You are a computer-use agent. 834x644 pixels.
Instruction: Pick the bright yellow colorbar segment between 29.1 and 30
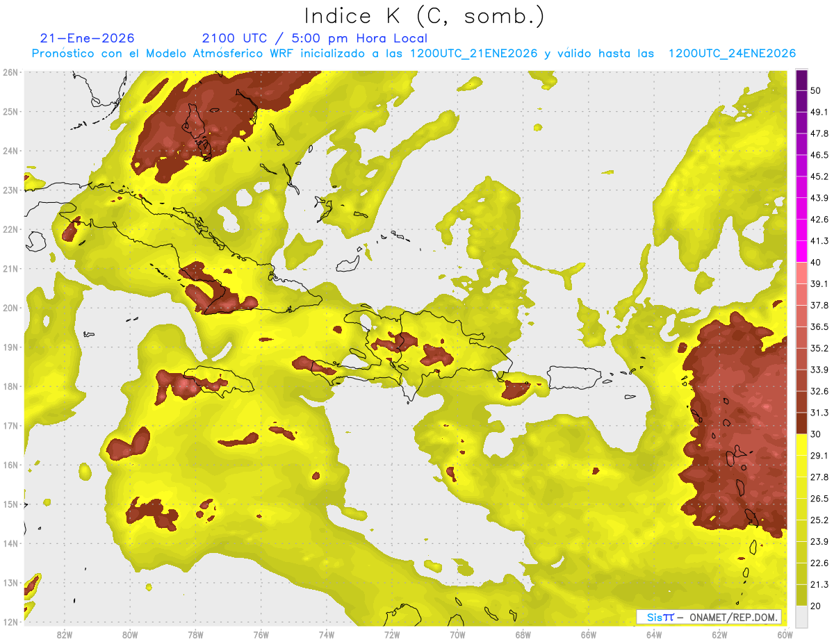(x=801, y=445)
